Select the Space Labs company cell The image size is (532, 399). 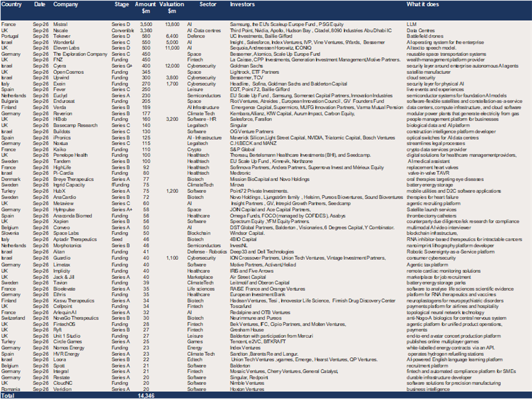point(66,233)
